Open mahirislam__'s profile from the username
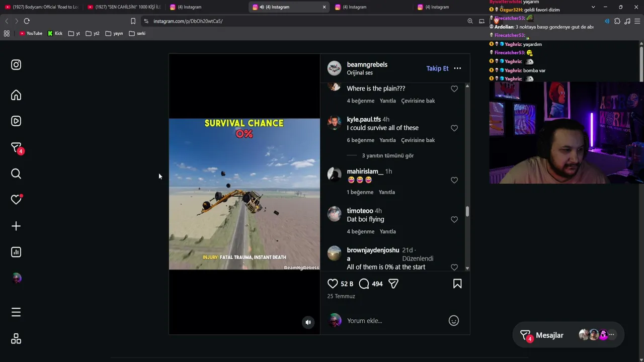The image size is (644, 362). tap(365, 171)
